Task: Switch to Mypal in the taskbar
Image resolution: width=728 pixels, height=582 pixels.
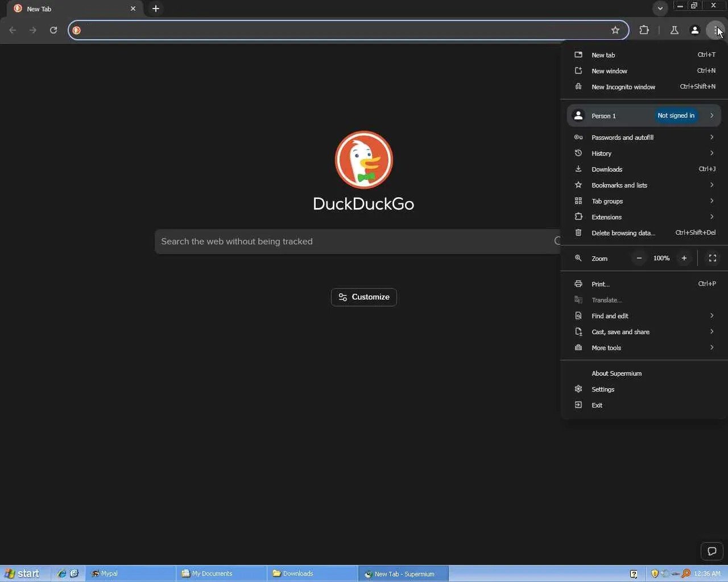Action: 130,574
